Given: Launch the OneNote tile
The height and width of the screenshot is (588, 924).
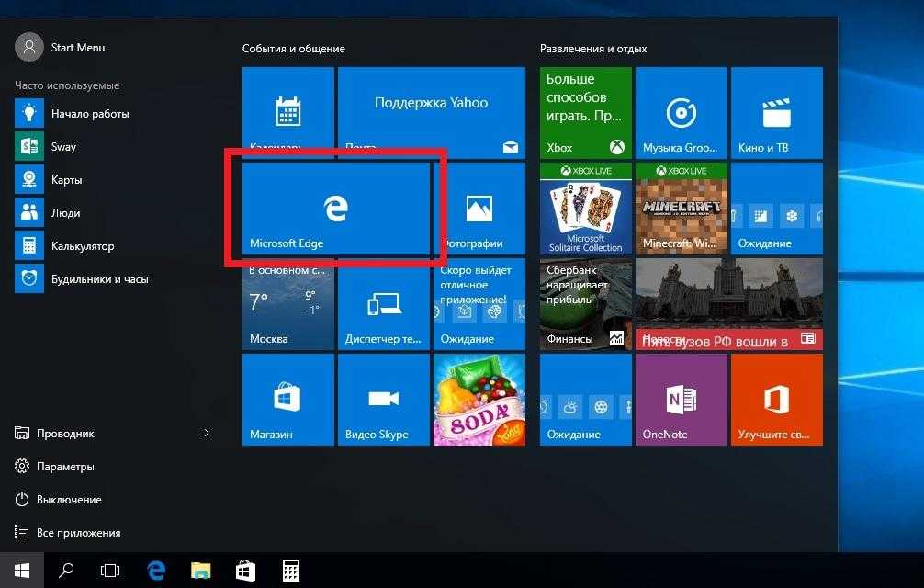Looking at the screenshot, I should pyautogui.click(x=681, y=400).
